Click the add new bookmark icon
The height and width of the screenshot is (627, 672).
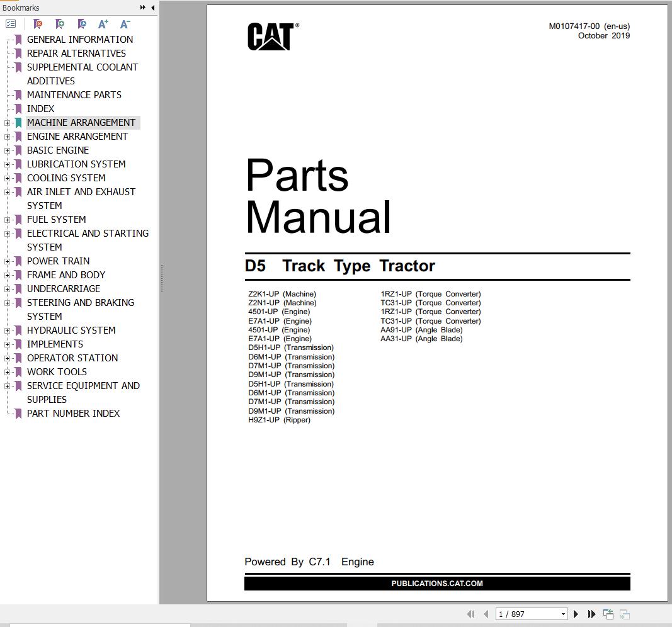click(x=60, y=24)
